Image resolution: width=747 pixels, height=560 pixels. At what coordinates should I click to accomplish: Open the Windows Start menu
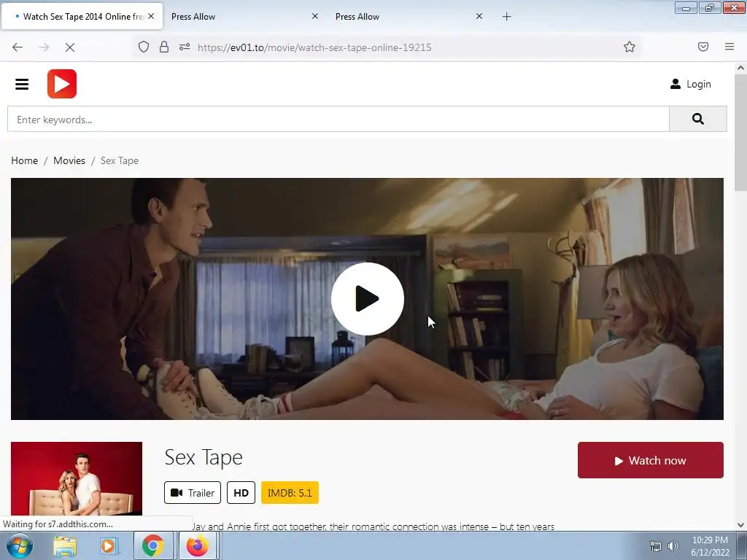coord(20,545)
